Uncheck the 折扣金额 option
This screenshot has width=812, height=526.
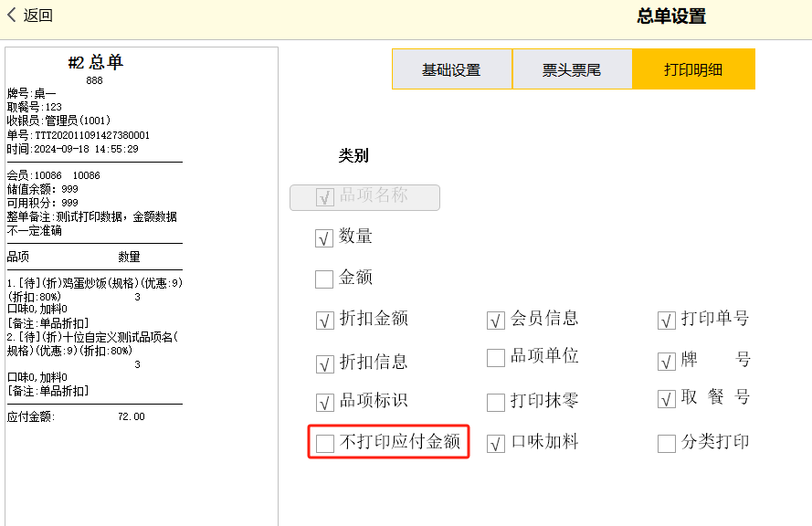(x=324, y=321)
